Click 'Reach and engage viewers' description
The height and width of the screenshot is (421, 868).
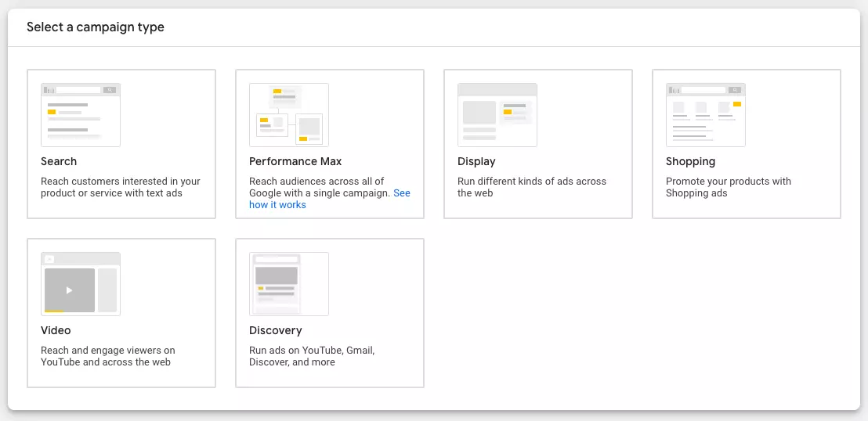pyautogui.click(x=107, y=356)
